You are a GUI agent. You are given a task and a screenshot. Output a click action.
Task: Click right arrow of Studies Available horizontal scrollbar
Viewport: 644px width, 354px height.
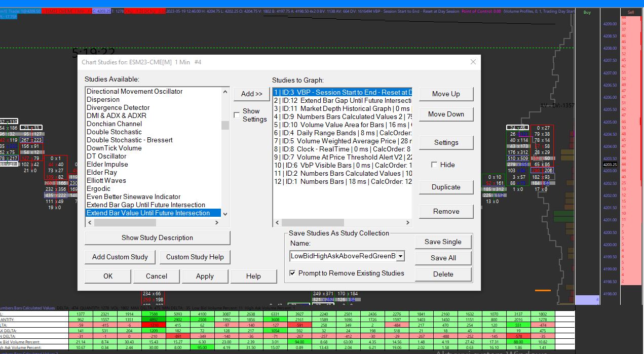pos(217,222)
